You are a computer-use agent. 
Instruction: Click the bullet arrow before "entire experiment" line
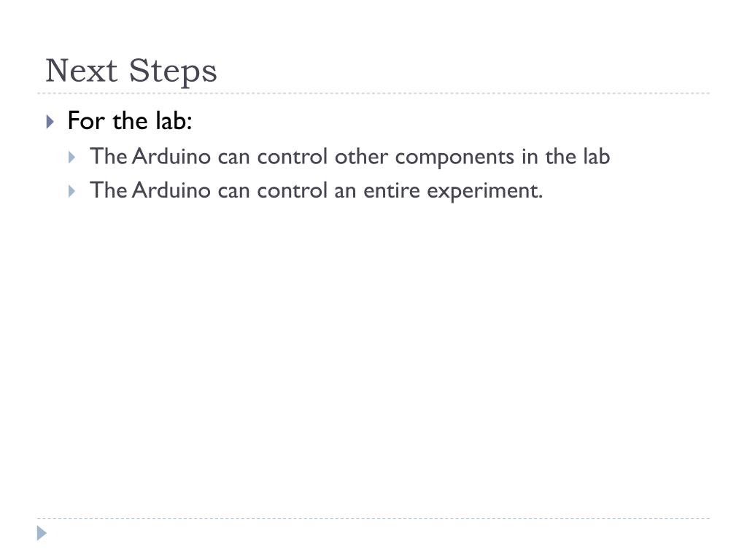(72, 192)
